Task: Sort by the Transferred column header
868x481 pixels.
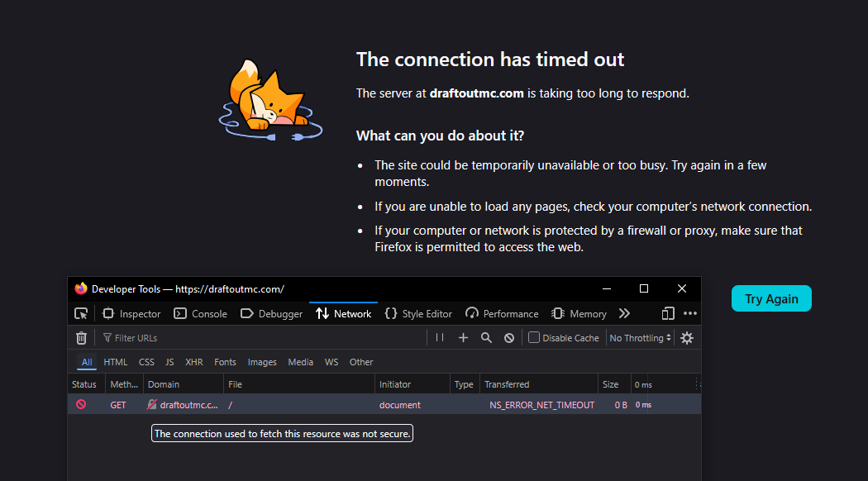Action: point(539,384)
